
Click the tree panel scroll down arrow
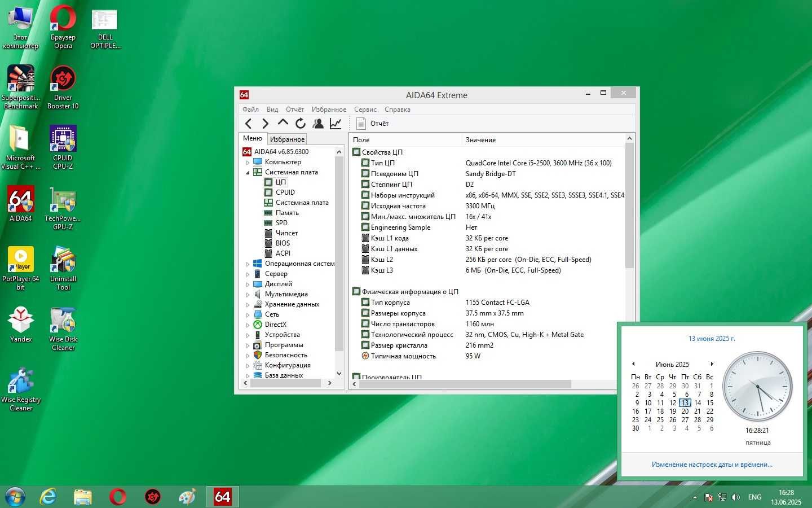(x=339, y=373)
